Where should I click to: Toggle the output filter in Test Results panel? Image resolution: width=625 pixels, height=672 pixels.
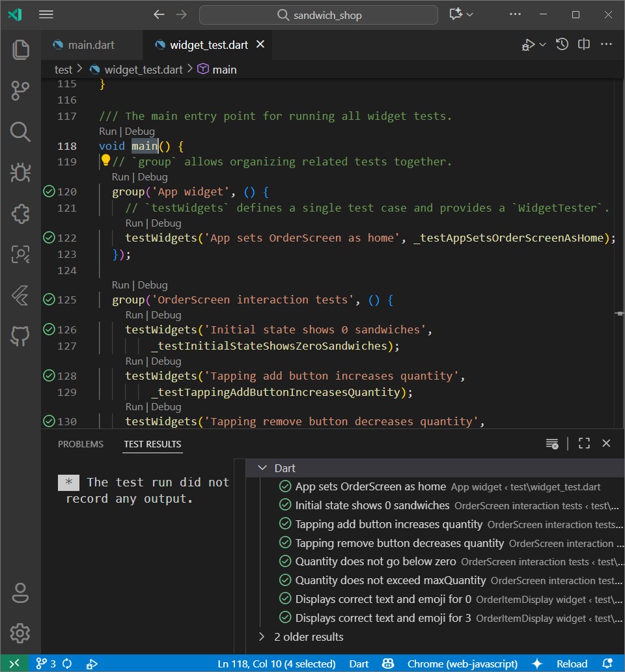(x=550, y=443)
